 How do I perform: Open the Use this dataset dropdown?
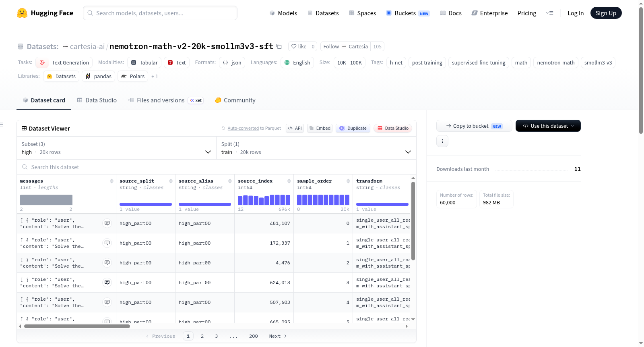[548, 126]
